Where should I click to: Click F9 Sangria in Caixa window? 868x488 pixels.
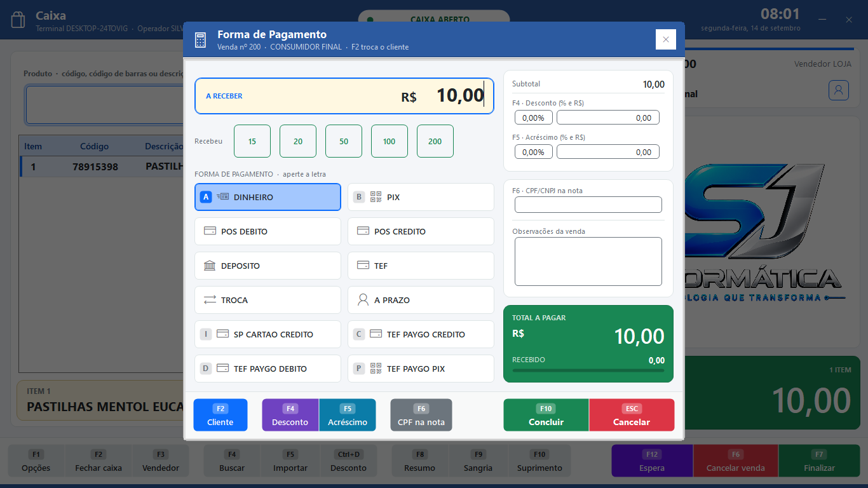pyautogui.click(x=478, y=461)
